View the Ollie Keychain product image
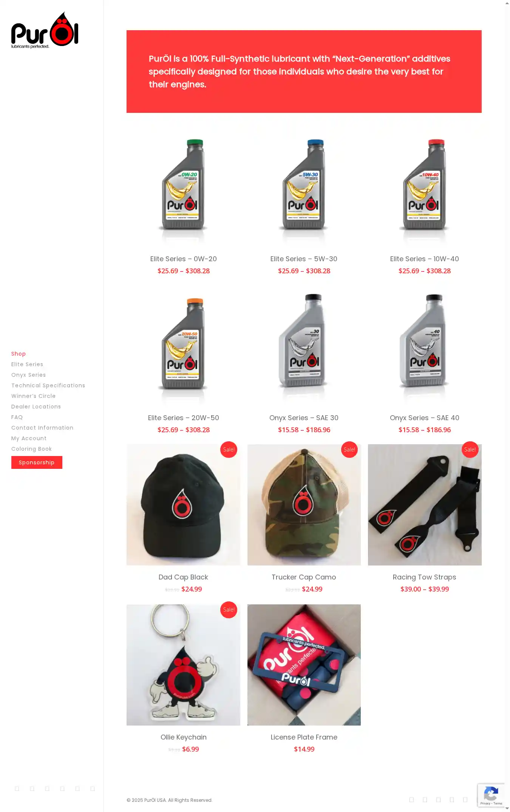This screenshot has width=510, height=812. (183, 665)
